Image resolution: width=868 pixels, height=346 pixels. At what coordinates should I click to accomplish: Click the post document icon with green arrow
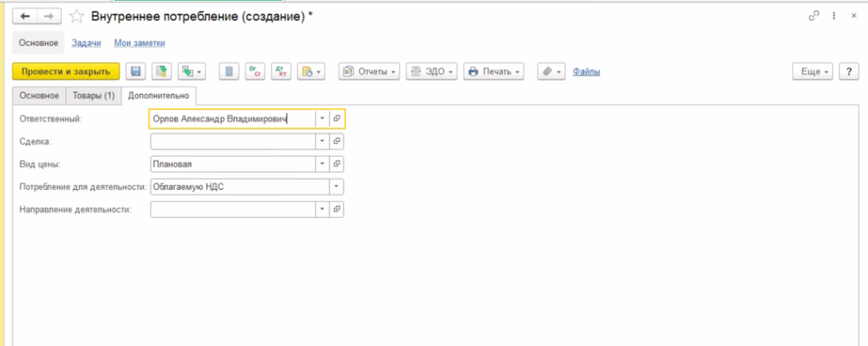point(162,72)
